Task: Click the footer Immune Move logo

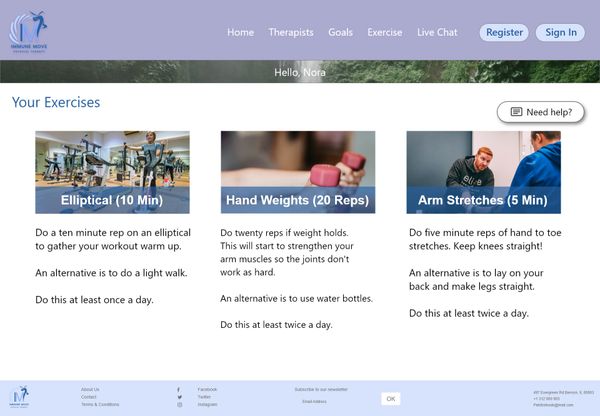Action: click(x=19, y=397)
